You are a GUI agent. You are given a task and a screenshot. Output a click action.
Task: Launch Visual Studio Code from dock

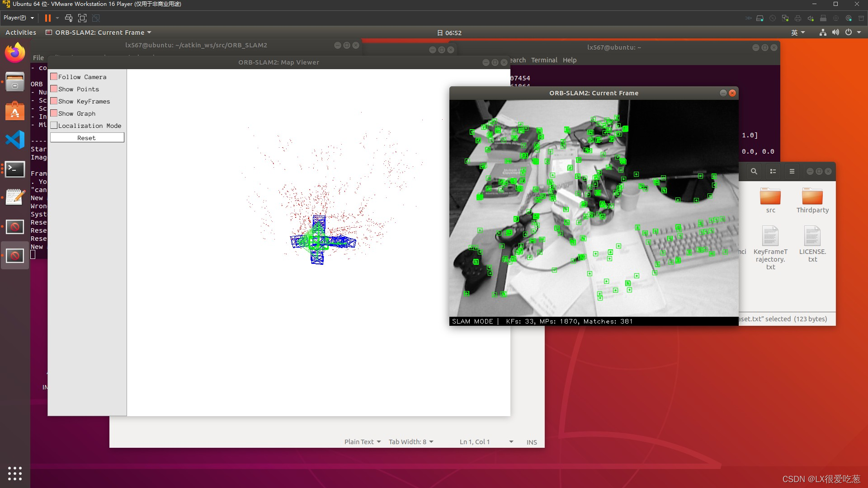[x=15, y=140]
